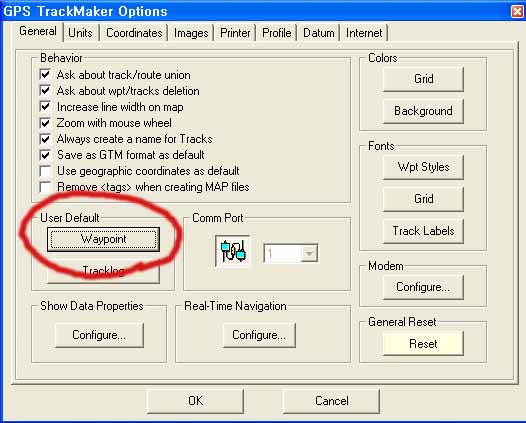Screen dimensions: 526x423
Task: Click the Comm Port connection icon
Action: [x=232, y=251]
